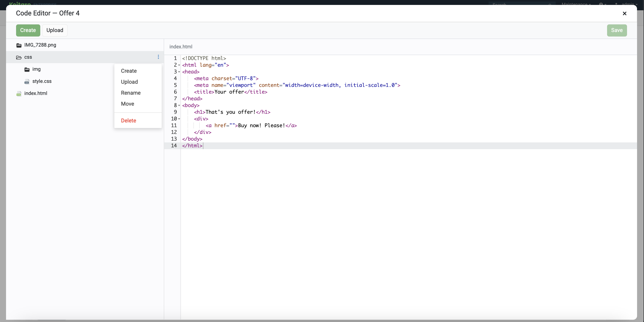Click the index.html file icon

19,94
